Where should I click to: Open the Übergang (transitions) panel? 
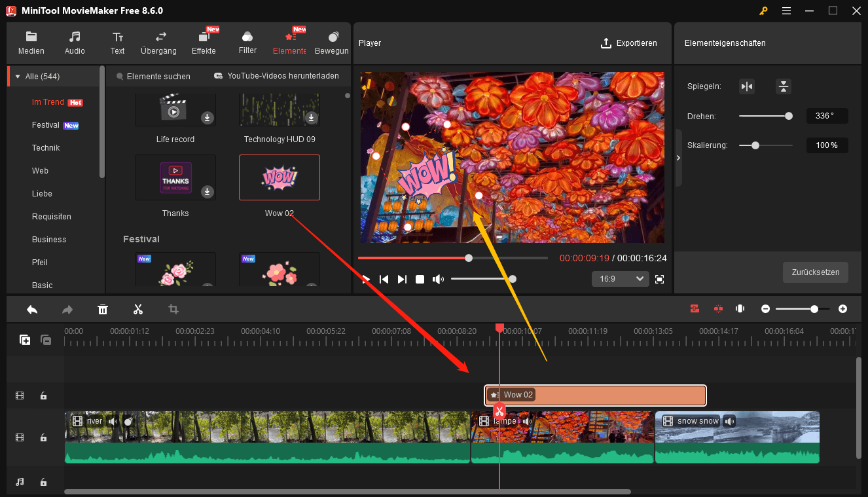pos(158,41)
